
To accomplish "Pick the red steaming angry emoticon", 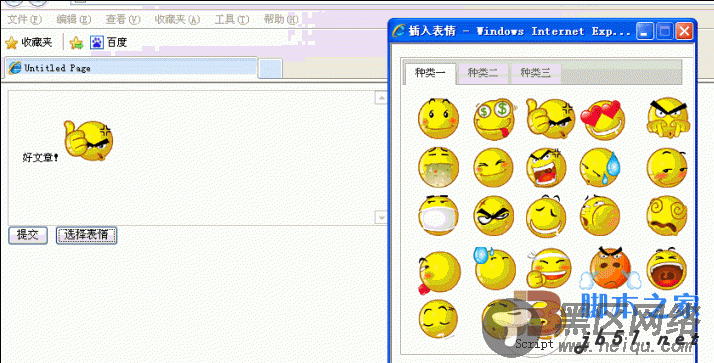I will pos(610,269).
